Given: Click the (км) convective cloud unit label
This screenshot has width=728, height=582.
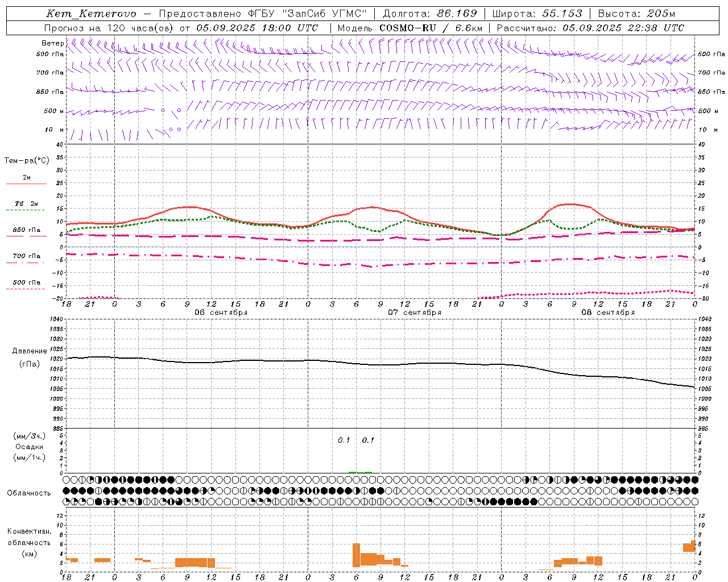Looking at the screenshot, I should pyautogui.click(x=29, y=554).
